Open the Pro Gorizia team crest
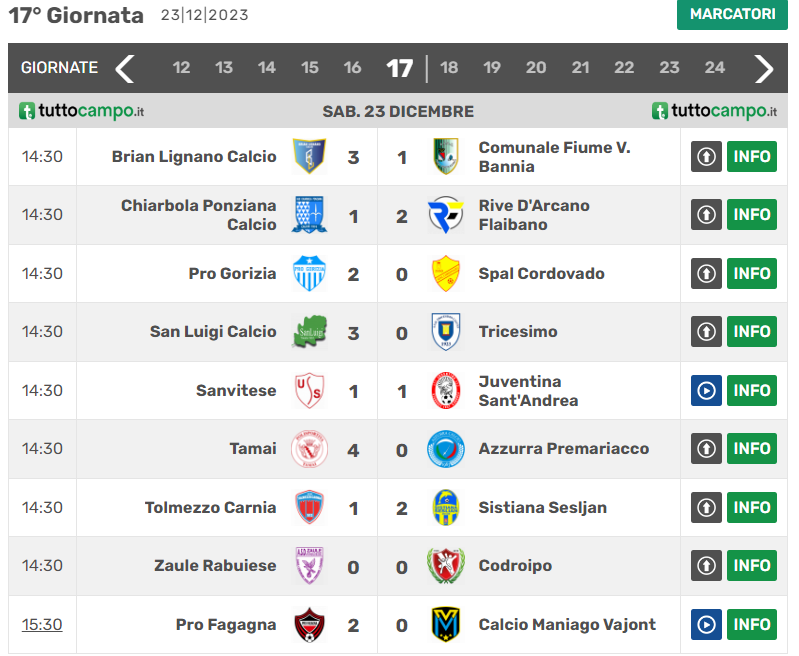This screenshot has height=656, width=799. tap(309, 274)
